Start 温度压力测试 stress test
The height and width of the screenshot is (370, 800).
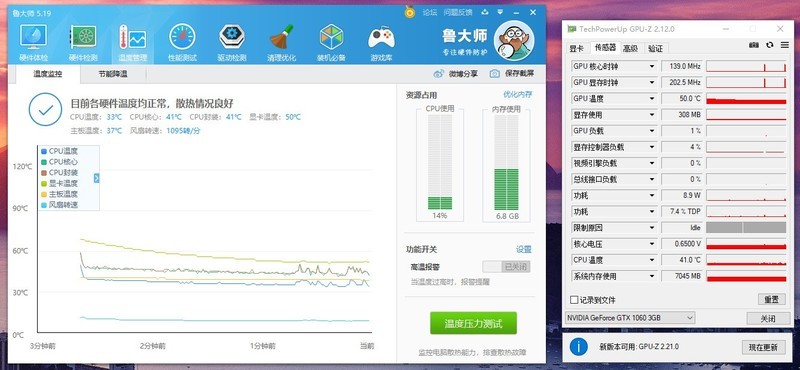click(473, 323)
